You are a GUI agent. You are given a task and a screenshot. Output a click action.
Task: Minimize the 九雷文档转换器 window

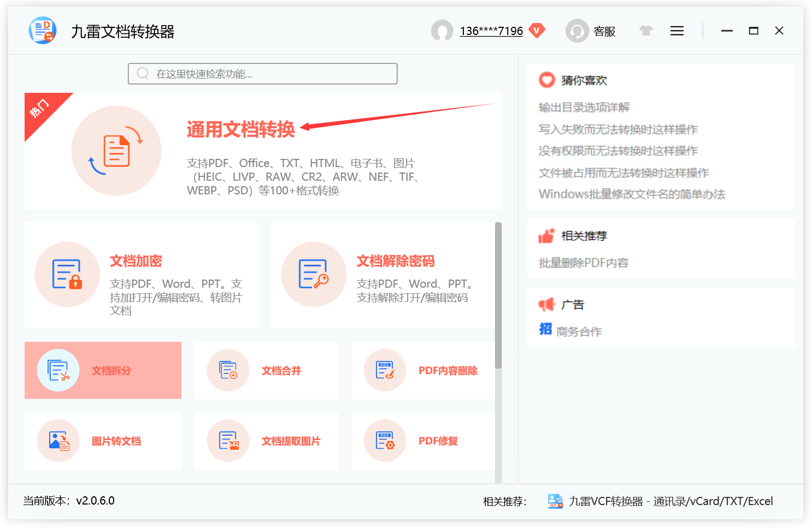coord(727,31)
